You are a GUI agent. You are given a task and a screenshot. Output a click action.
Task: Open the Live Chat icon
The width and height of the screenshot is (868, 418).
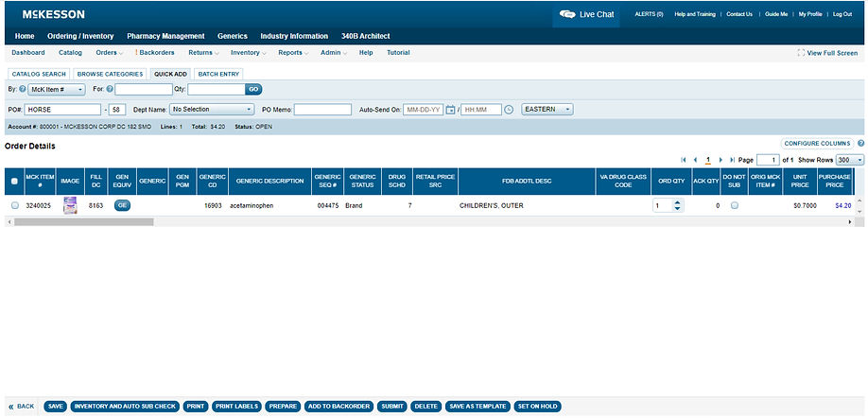(567, 14)
